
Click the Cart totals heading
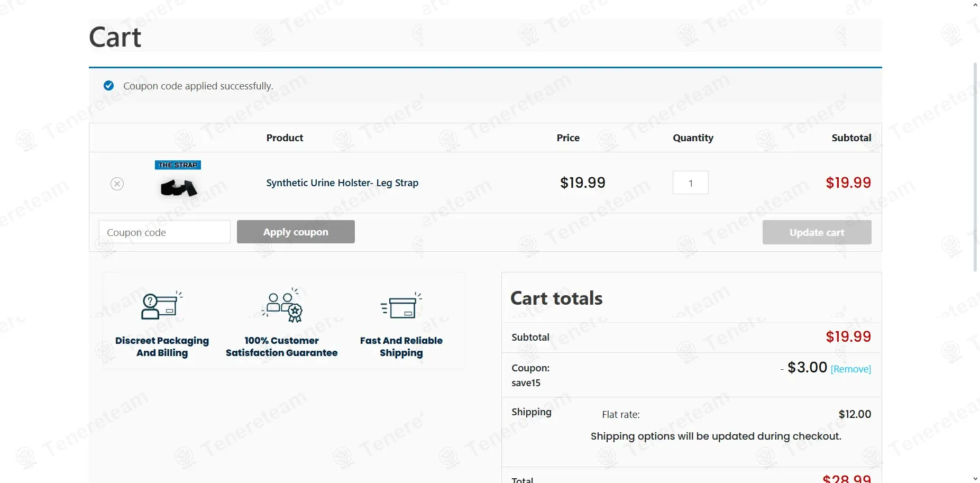556,298
